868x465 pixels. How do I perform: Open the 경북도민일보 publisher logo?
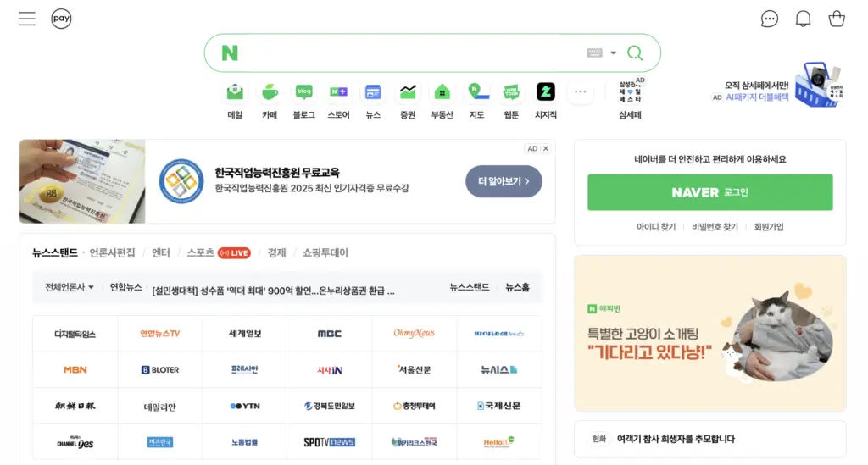coord(330,407)
